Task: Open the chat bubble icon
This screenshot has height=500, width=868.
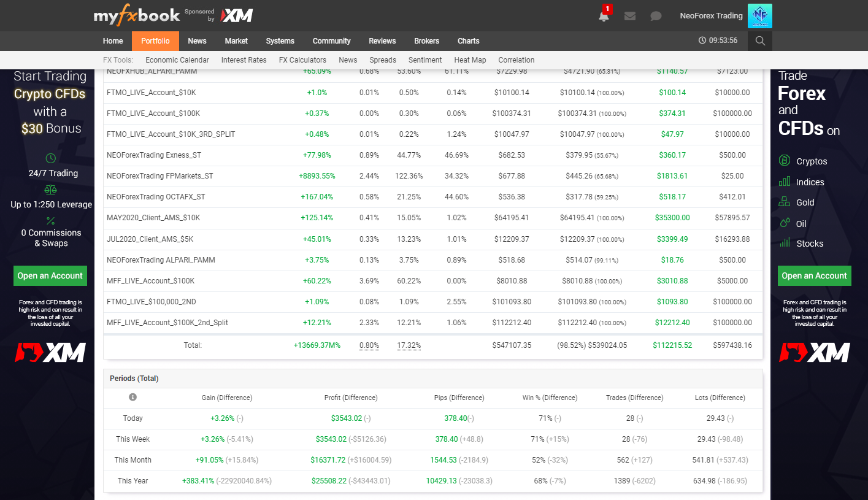Action: point(656,16)
